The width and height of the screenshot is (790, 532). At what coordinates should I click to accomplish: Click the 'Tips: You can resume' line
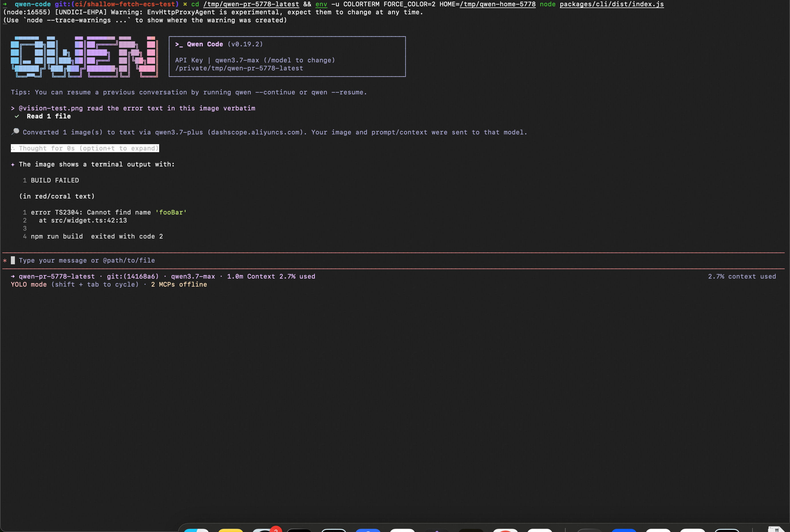(189, 92)
